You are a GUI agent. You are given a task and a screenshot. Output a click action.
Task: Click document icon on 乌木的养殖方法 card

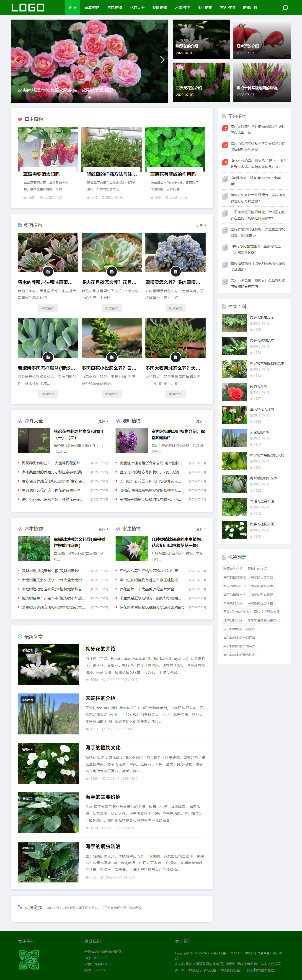(x=48, y=272)
